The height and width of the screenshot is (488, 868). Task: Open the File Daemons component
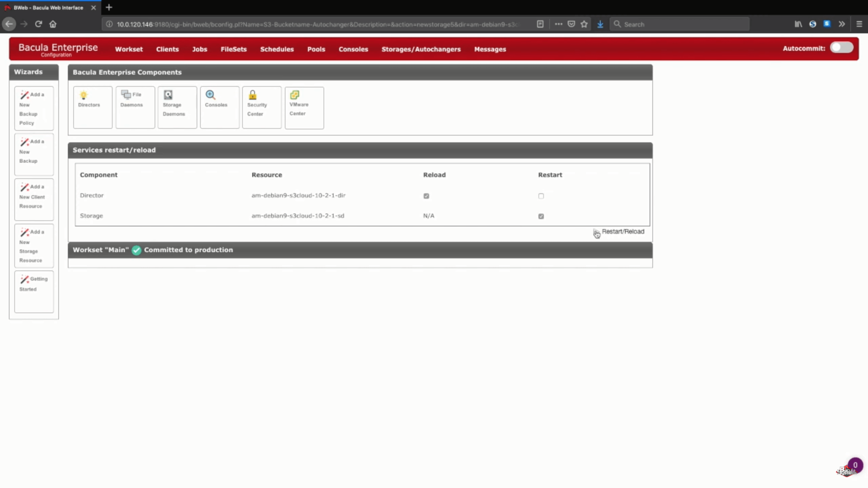point(135,108)
